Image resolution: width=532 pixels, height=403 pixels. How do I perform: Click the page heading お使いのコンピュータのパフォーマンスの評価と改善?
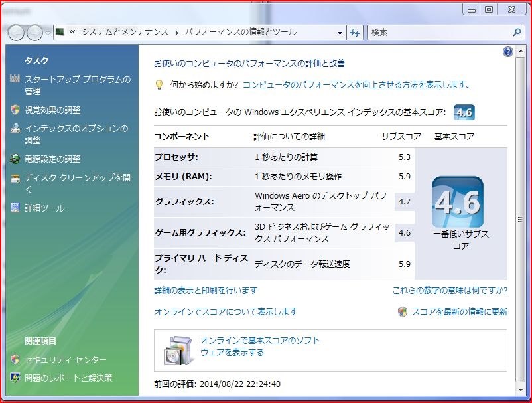click(x=249, y=64)
